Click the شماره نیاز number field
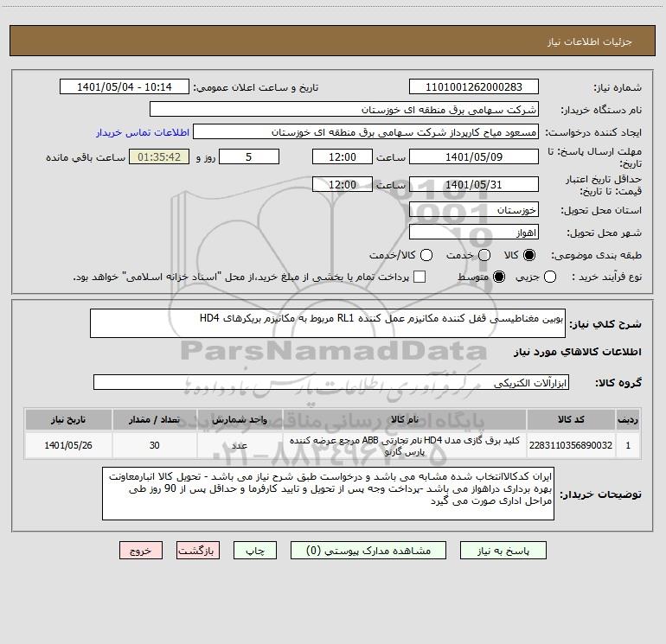Viewport: 666px width, 644px height. [474, 87]
